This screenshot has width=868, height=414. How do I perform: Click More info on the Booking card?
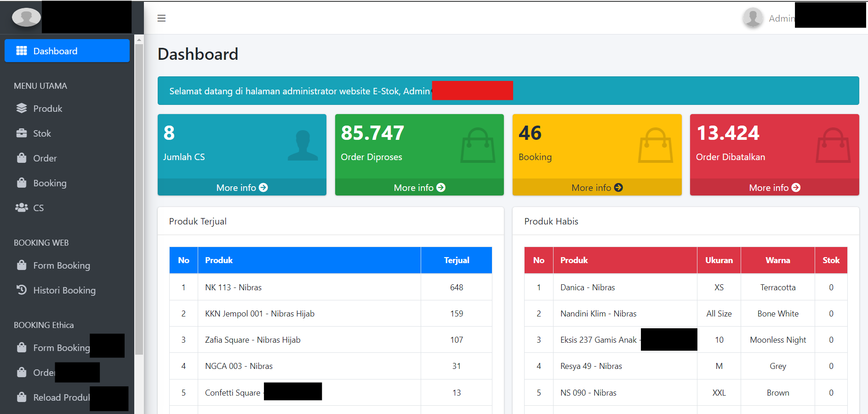coord(596,187)
